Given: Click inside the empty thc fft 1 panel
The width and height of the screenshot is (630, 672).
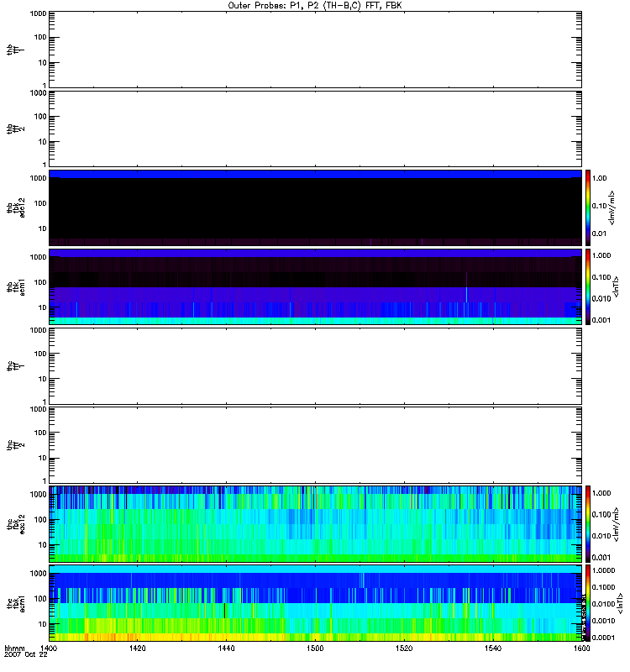Looking at the screenshot, I should (315, 365).
